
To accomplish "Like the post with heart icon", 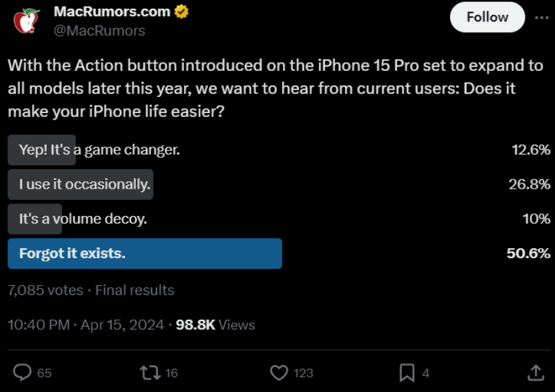I will click(278, 373).
